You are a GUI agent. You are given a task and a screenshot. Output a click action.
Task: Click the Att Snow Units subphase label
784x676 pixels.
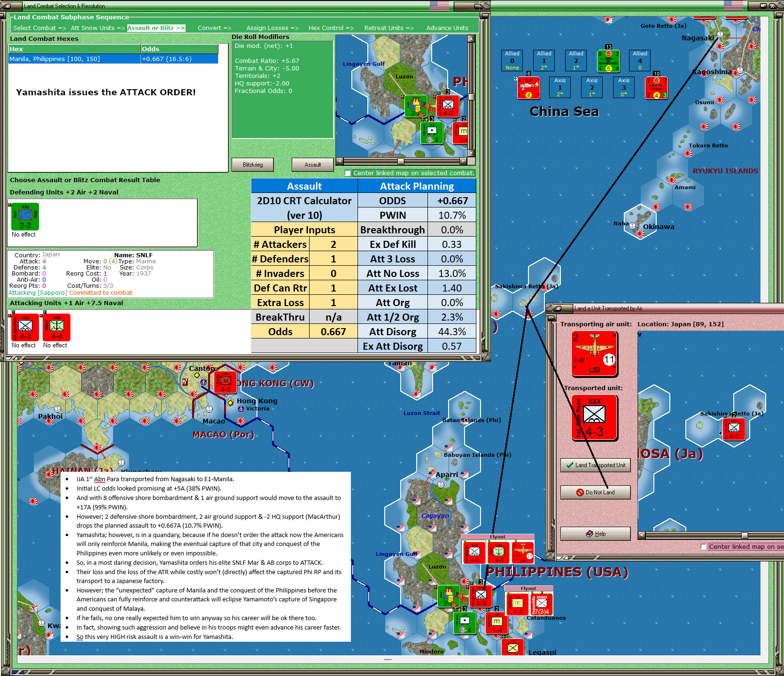coord(98,28)
